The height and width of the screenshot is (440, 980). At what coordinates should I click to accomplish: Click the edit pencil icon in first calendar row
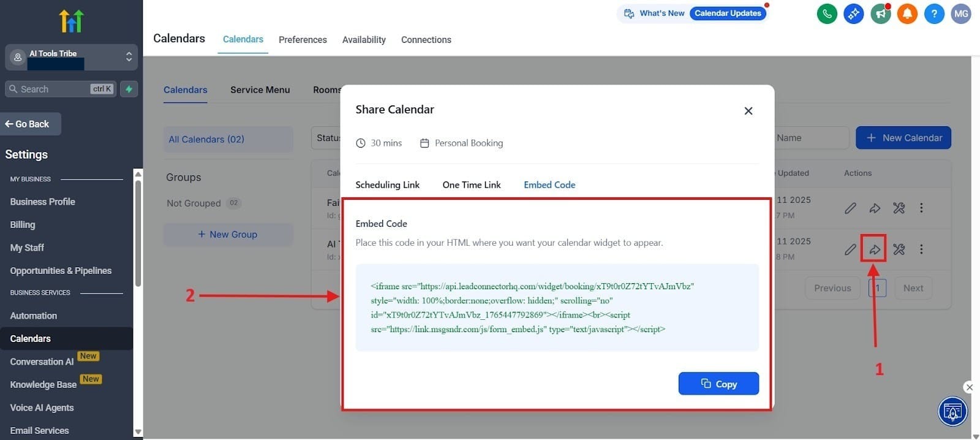click(850, 208)
